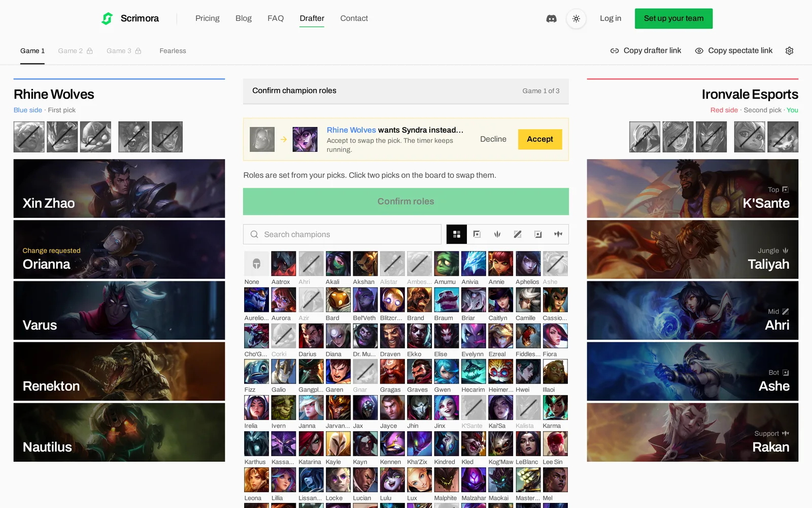
Task: Pick Akali from champion grid
Action: pos(338,264)
